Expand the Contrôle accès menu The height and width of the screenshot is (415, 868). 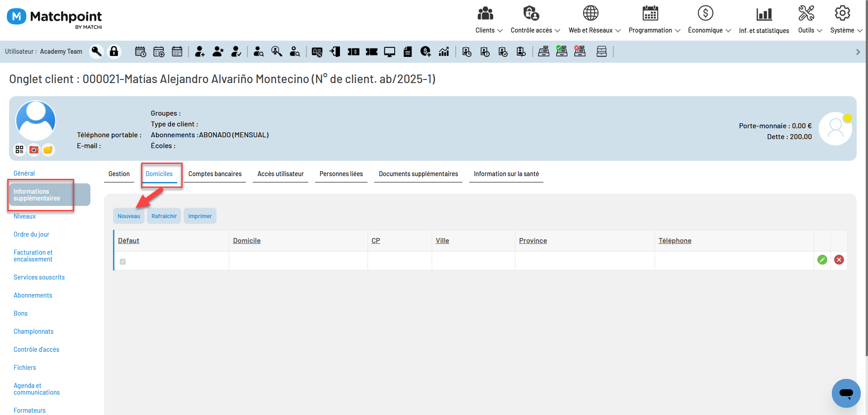pyautogui.click(x=535, y=20)
